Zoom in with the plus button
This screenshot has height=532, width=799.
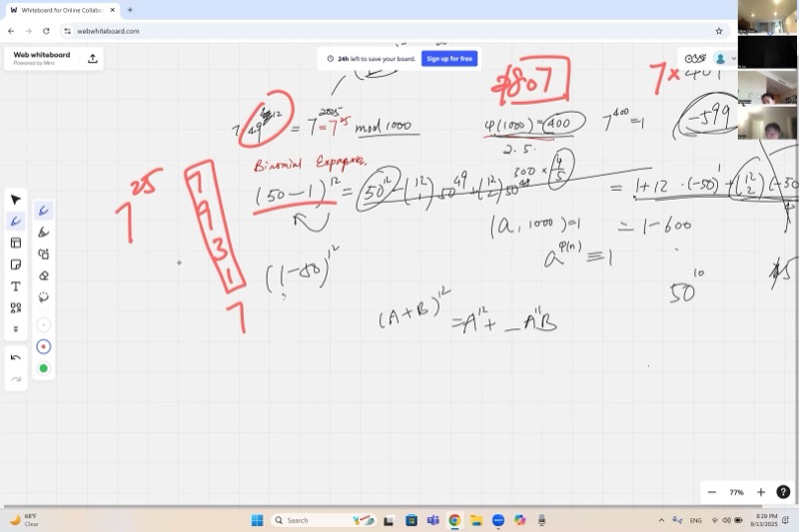coord(760,492)
